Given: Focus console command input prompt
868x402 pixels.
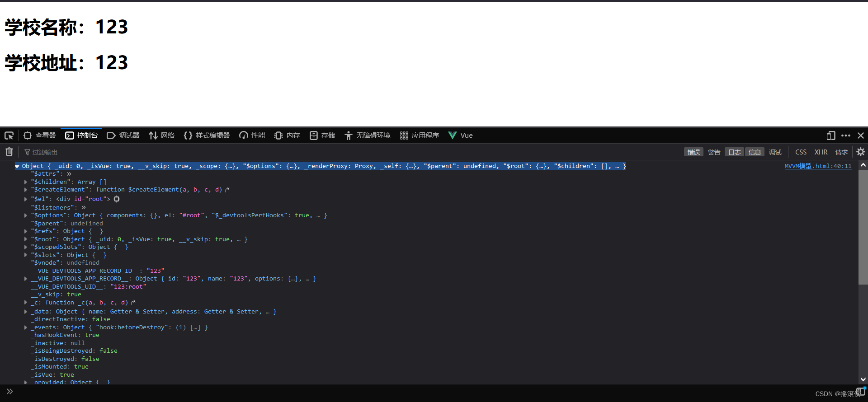Looking at the screenshot, I should 429,392.
